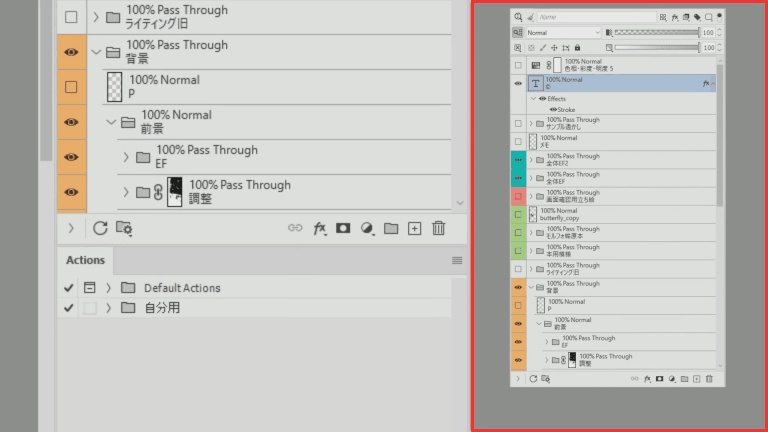Click the search icon in the small layers panel
768x432 pixels.
coord(518,17)
